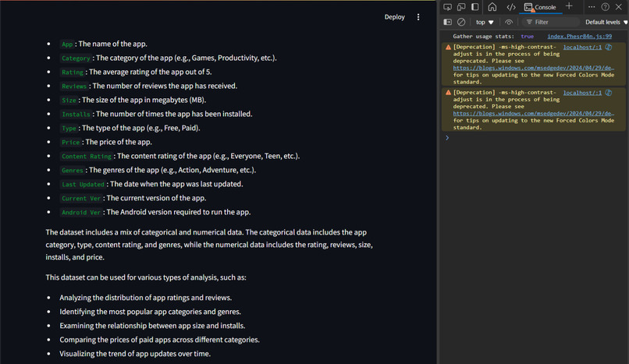The height and width of the screenshot is (364, 629).
Task: Open the Streamlit main menu kebab icon
Action: pyautogui.click(x=418, y=17)
